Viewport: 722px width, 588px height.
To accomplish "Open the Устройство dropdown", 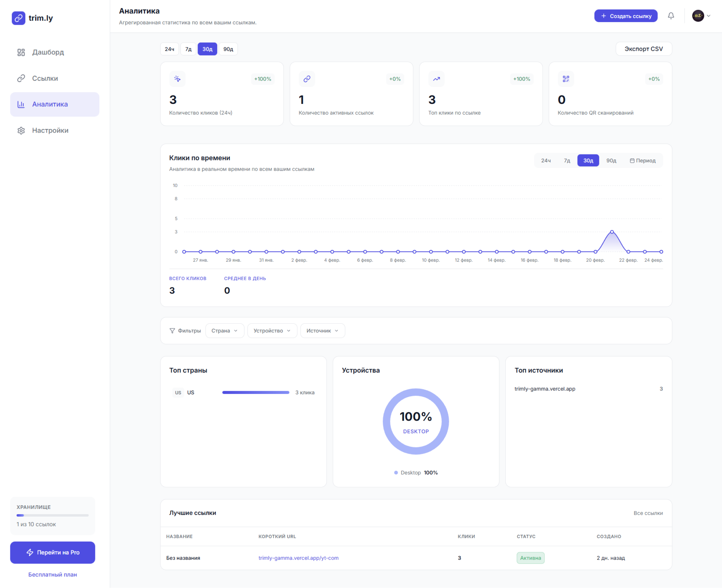I will tap(272, 330).
